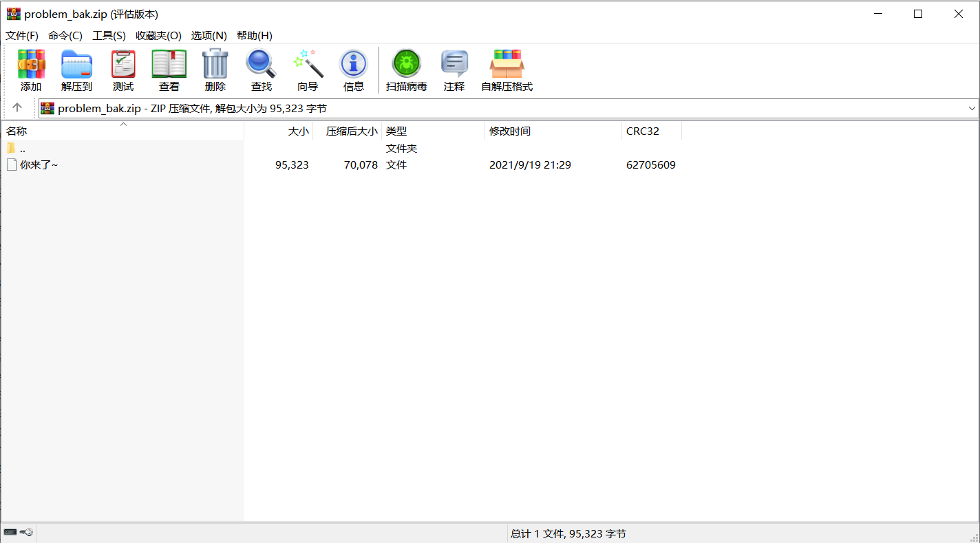
Task: Click the Extract To (解压到) icon
Action: [x=76, y=70]
